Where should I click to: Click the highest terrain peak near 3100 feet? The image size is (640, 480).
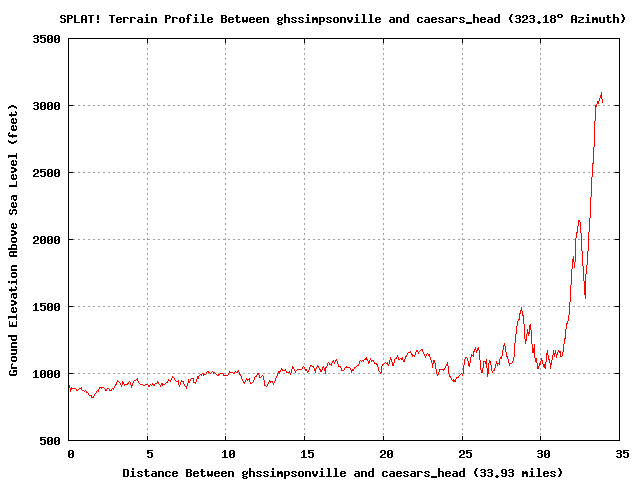601,93
